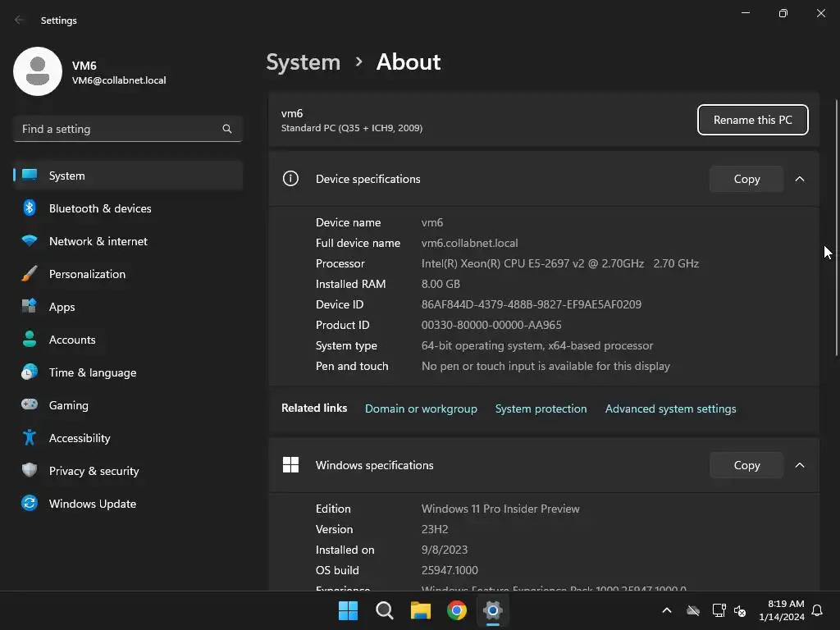Click the Find a setting search box

pos(128,129)
